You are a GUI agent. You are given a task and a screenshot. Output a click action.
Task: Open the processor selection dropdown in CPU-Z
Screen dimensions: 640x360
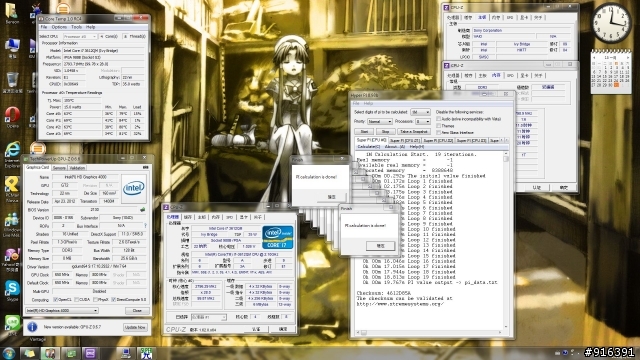[x=209, y=317]
